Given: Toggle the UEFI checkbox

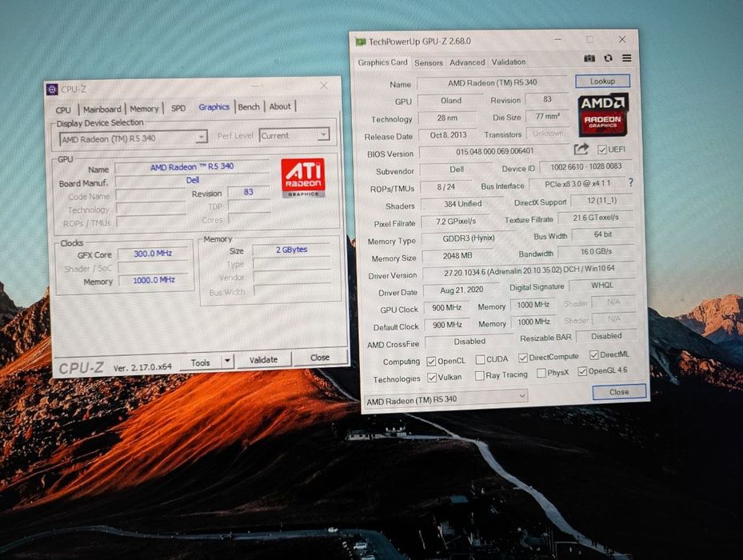Looking at the screenshot, I should tap(601, 150).
